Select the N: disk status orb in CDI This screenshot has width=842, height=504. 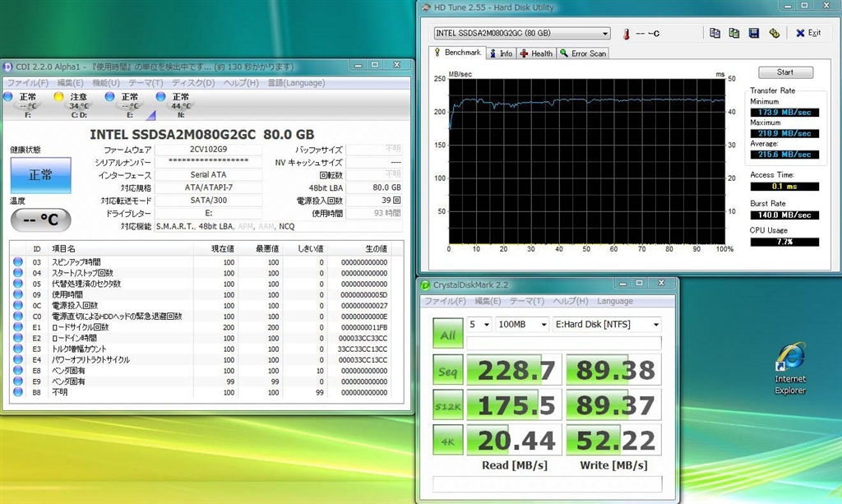point(160,97)
